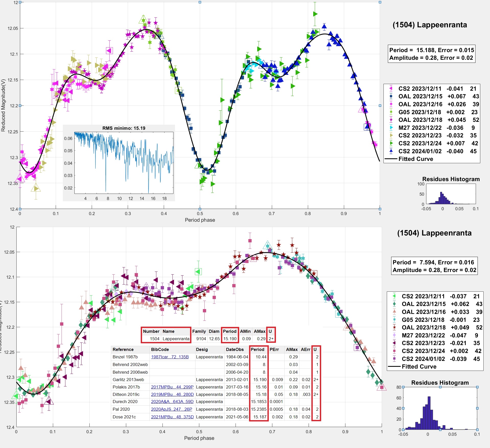The width and height of the screenshot is (490, 448).
Task: Click the Number cell '1504'
Action: [155, 339]
